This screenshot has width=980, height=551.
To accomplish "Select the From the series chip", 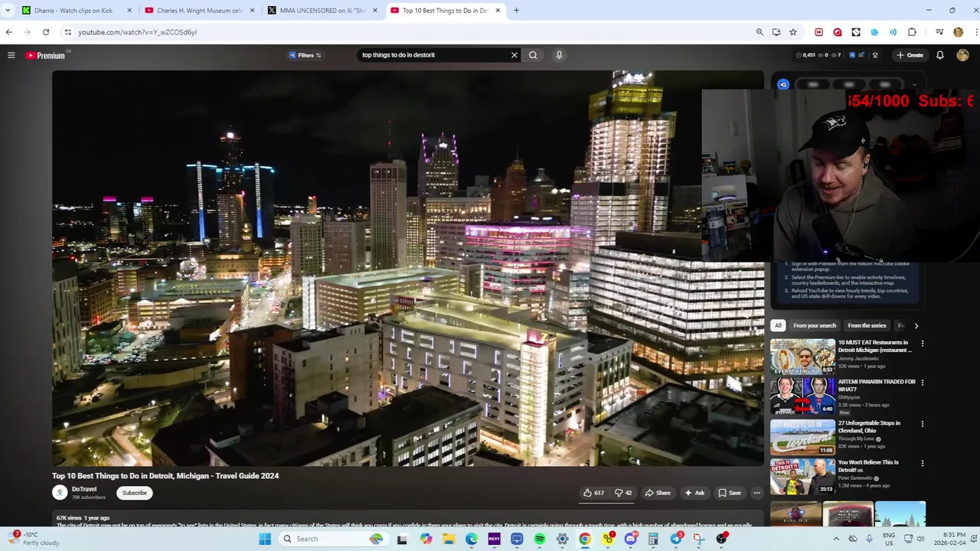I will point(867,325).
